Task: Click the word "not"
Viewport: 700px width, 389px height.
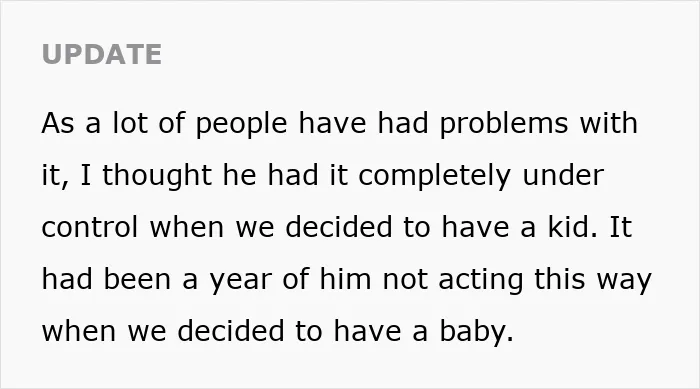Action: pyautogui.click(x=404, y=280)
